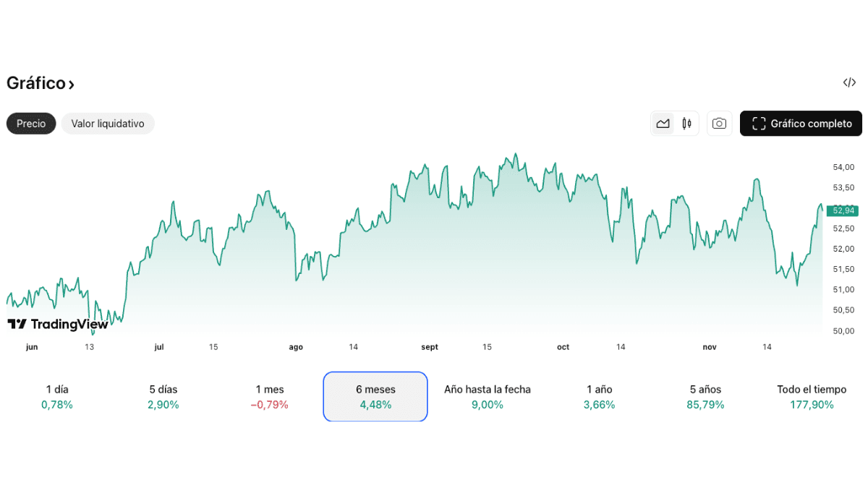The image size is (868, 488).
Task: Click the 'Gráfico completo' button
Action: click(801, 123)
